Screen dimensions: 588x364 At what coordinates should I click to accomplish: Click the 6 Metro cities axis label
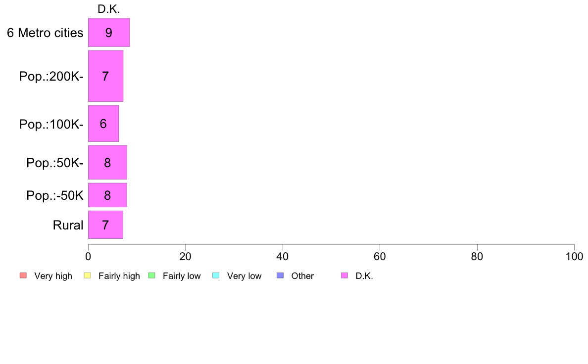(x=45, y=33)
